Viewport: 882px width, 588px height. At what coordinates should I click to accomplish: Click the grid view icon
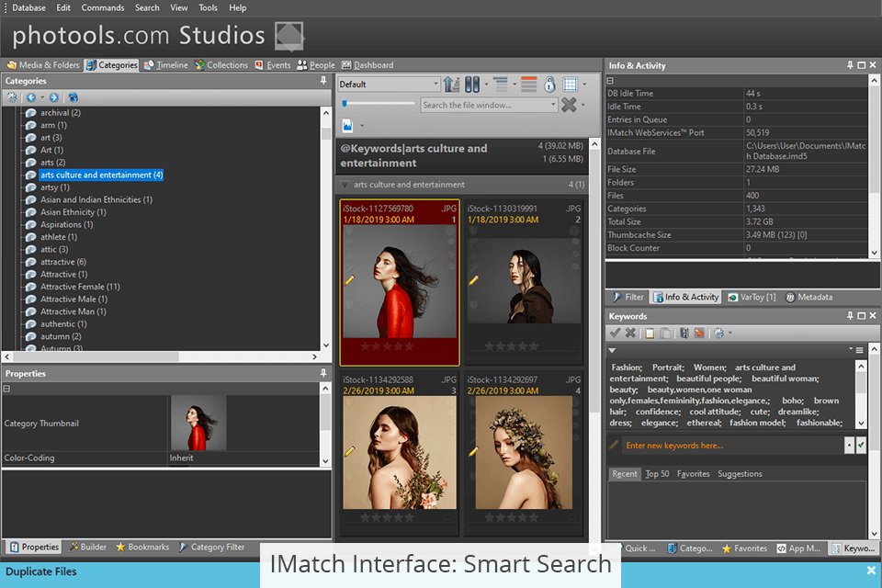pyautogui.click(x=570, y=85)
